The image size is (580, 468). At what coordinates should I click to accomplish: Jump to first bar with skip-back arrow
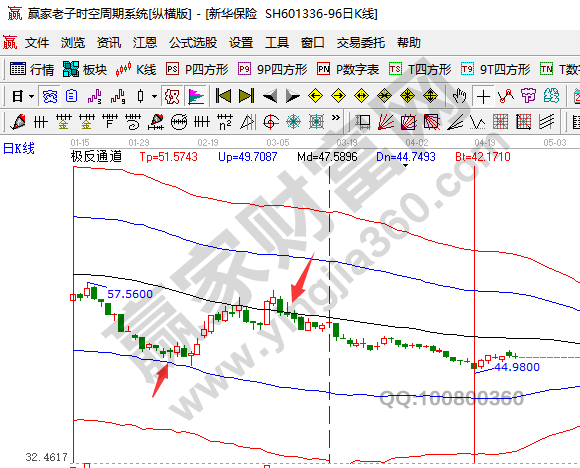coord(223,96)
